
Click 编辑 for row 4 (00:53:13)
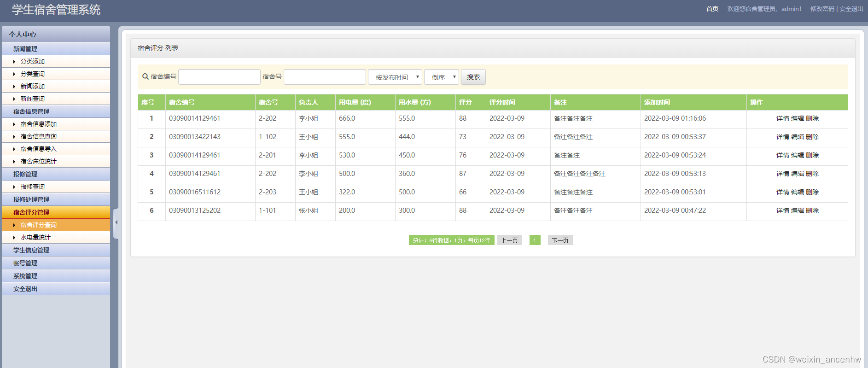click(x=797, y=174)
